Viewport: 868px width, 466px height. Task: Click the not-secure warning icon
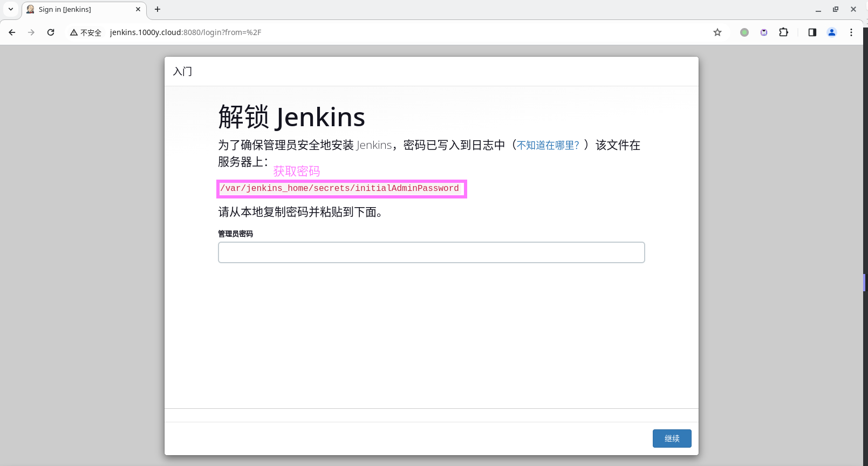(x=74, y=32)
